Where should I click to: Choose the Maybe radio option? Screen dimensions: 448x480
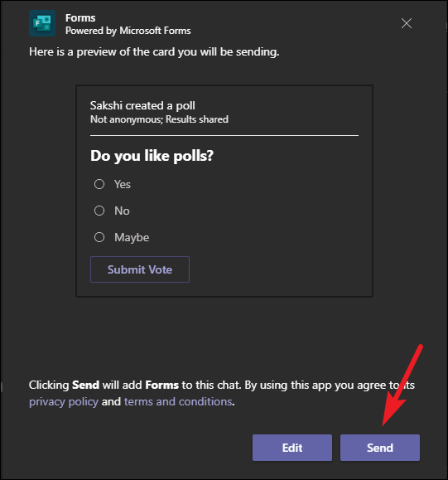(99, 237)
